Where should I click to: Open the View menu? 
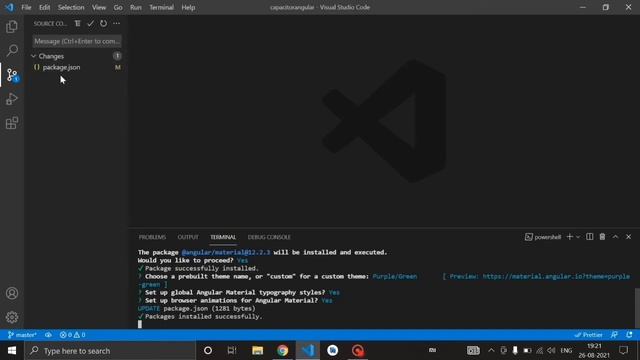click(99, 7)
